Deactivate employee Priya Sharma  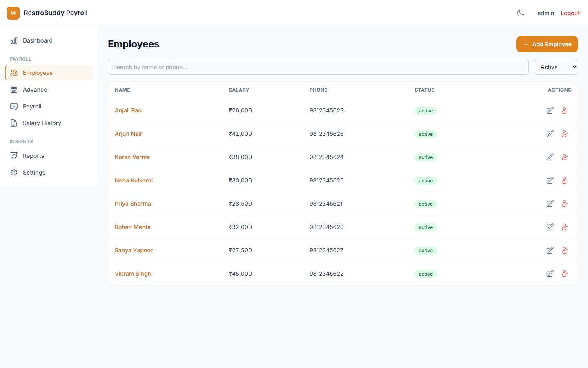point(565,204)
